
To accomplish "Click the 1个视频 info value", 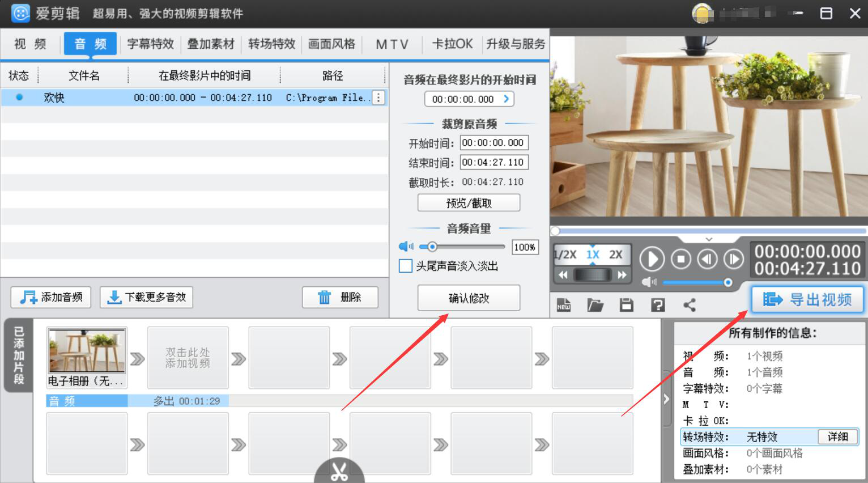I will point(764,356).
